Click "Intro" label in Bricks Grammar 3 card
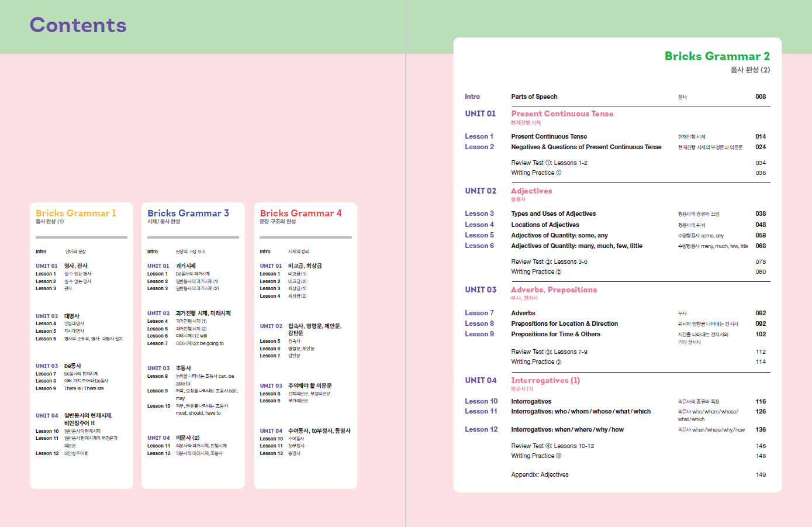This screenshot has width=812, height=527. tap(153, 252)
